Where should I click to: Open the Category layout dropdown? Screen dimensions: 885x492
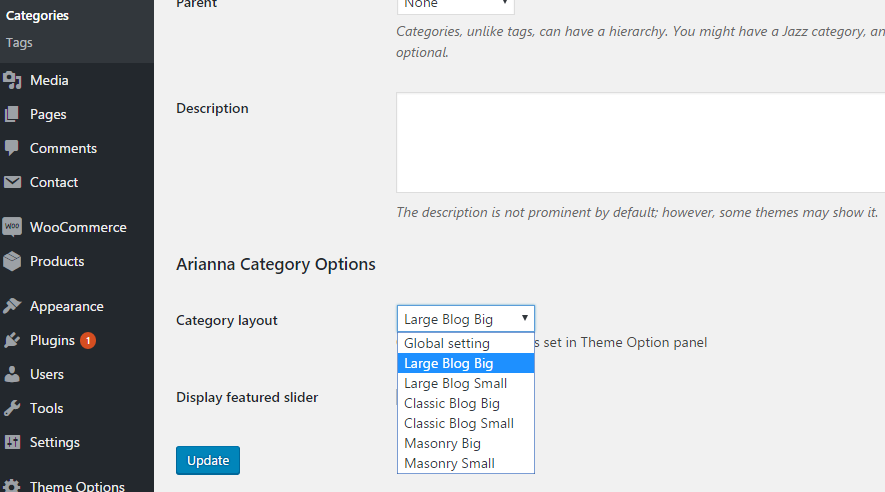(x=465, y=319)
